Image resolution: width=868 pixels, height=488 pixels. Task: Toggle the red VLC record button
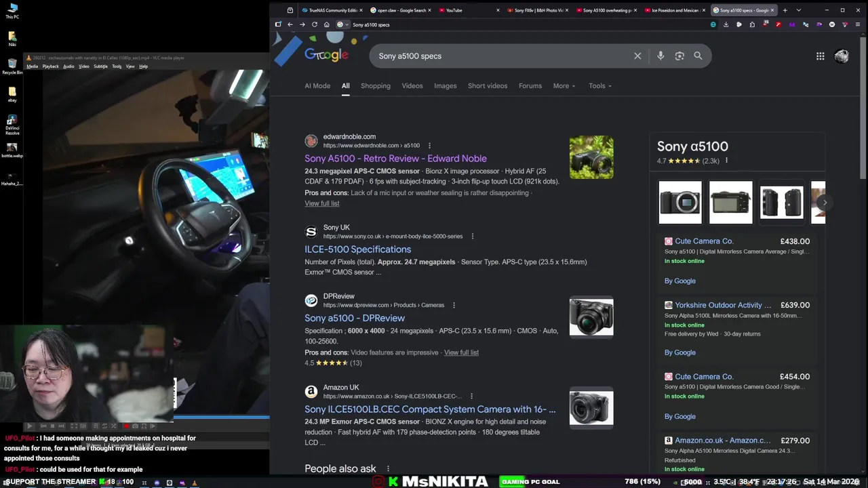tap(126, 426)
